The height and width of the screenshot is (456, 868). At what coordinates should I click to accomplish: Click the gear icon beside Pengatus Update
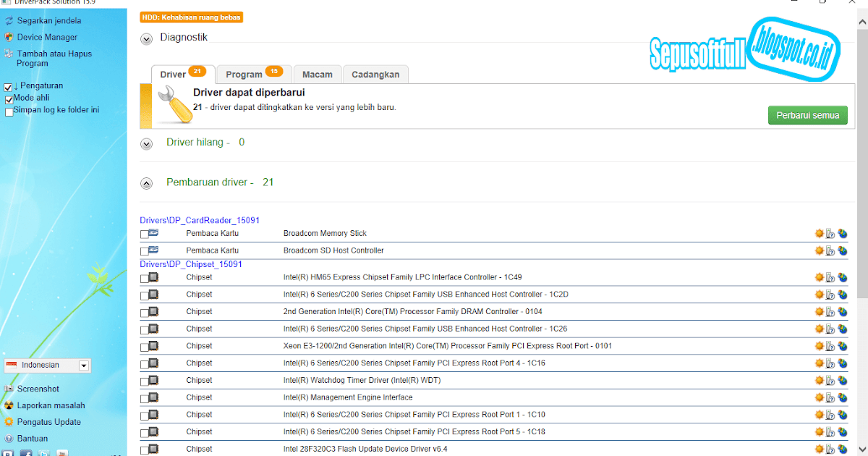coord(9,422)
